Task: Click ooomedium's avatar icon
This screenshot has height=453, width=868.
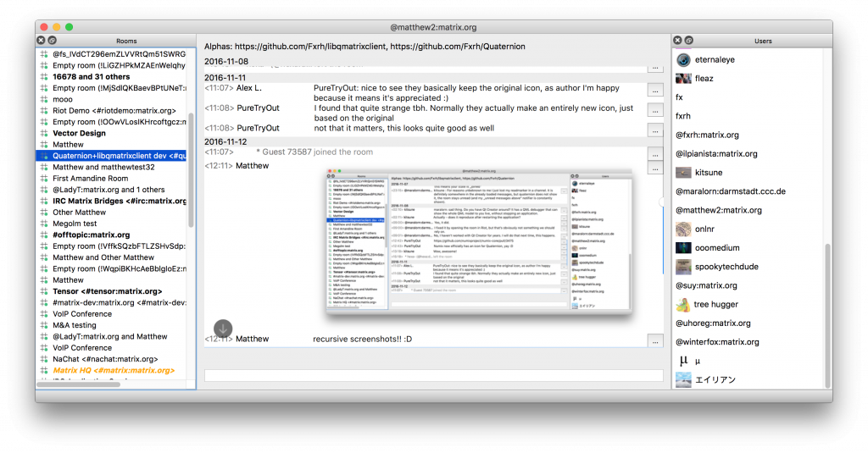Action: click(x=683, y=248)
